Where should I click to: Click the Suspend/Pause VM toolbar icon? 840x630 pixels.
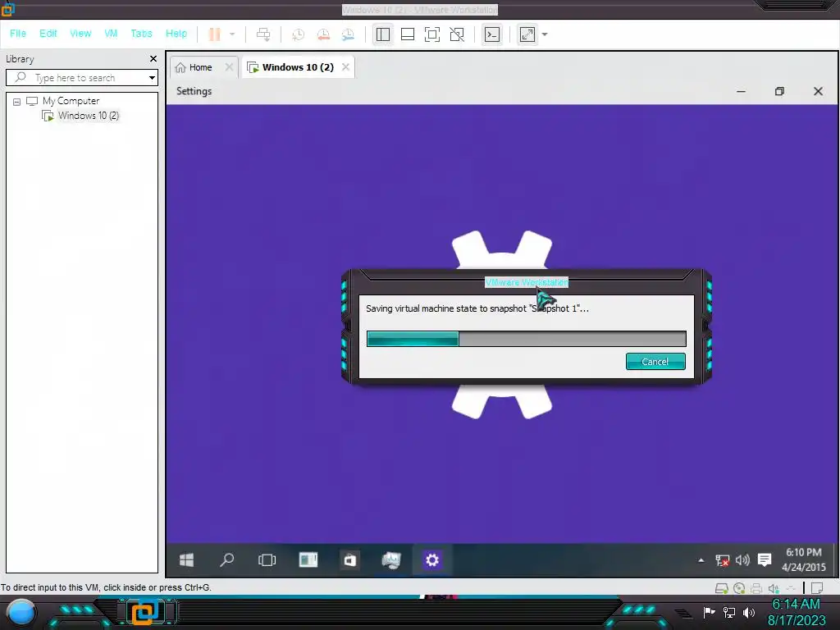(214, 34)
